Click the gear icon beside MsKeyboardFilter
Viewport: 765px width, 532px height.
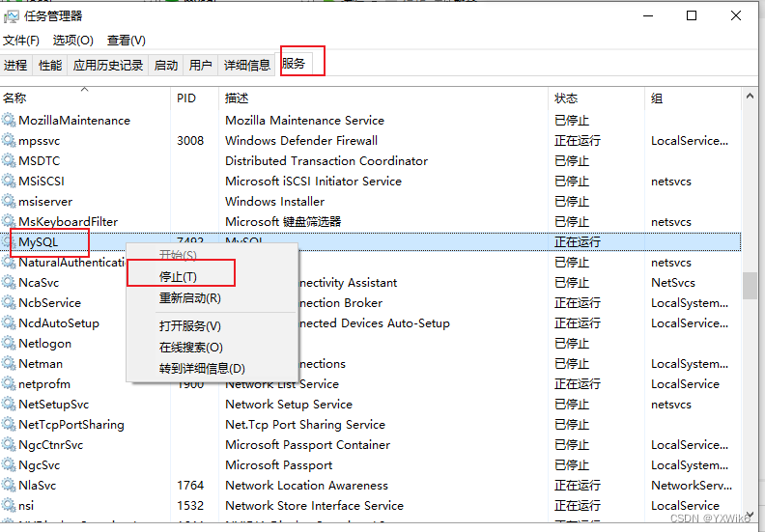(x=9, y=221)
